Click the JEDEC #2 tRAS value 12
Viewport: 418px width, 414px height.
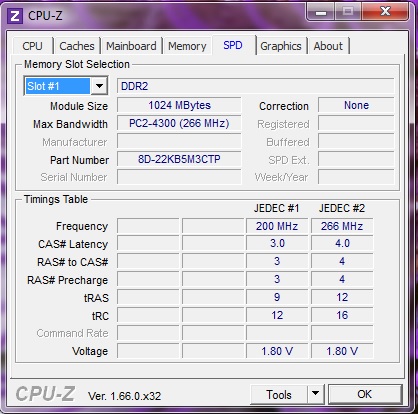(x=342, y=297)
